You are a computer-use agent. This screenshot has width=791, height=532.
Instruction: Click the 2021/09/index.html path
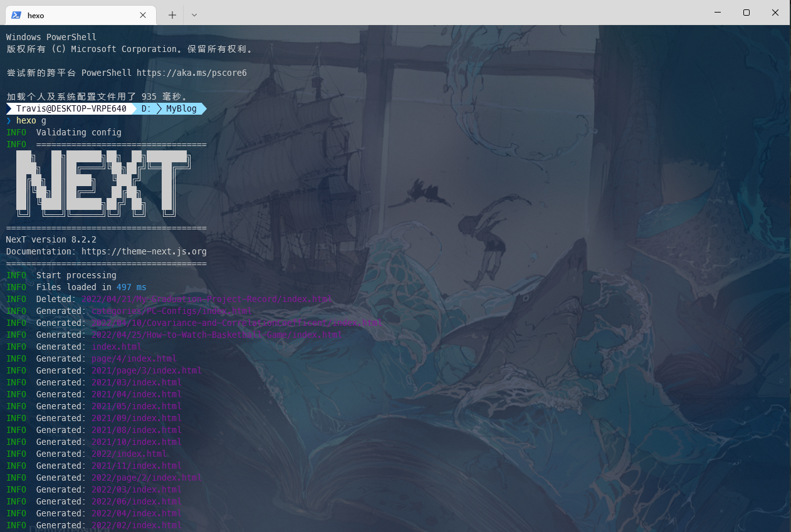point(137,418)
